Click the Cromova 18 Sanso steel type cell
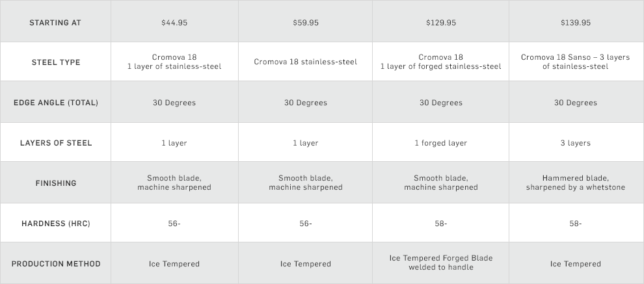The image size is (644, 284). [x=576, y=62]
